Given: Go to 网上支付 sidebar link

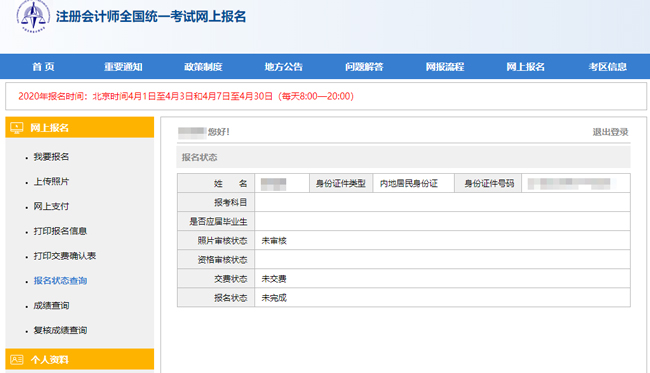Looking at the screenshot, I should [51, 206].
